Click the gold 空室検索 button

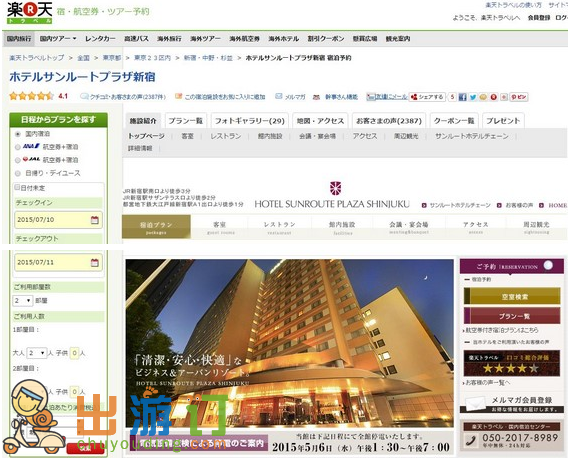pos(512,296)
